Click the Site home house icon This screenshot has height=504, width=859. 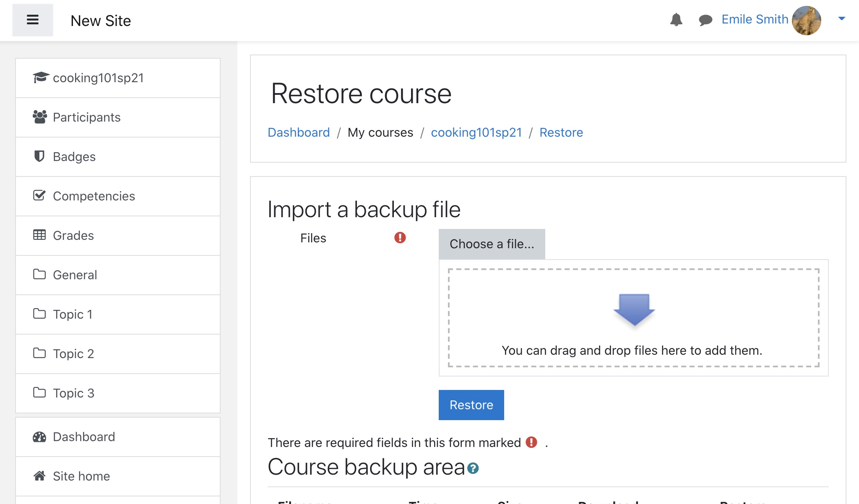(x=39, y=476)
